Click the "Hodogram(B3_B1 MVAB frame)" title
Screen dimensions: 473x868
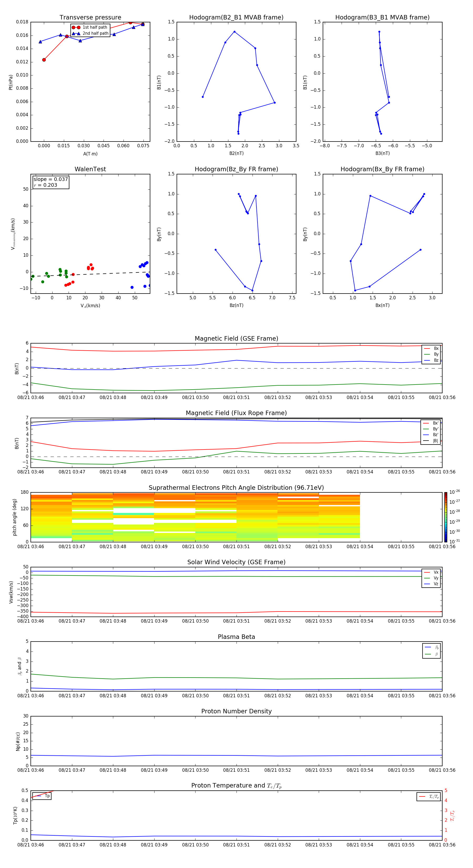coord(382,18)
